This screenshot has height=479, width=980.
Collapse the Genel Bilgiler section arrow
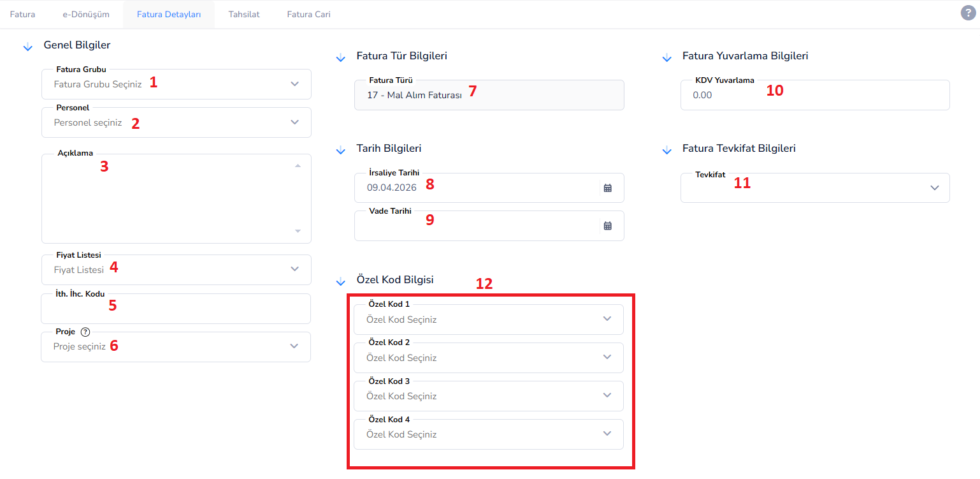(x=27, y=47)
